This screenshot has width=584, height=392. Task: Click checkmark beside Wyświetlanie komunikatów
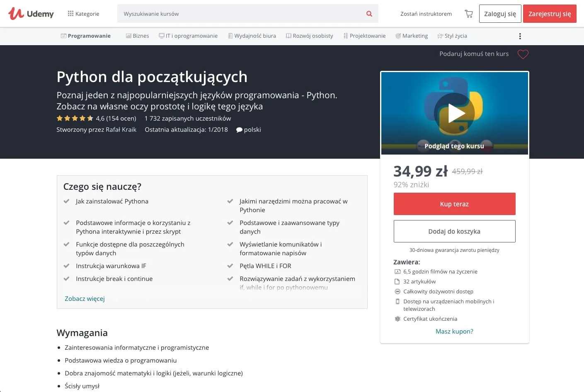point(230,244)
